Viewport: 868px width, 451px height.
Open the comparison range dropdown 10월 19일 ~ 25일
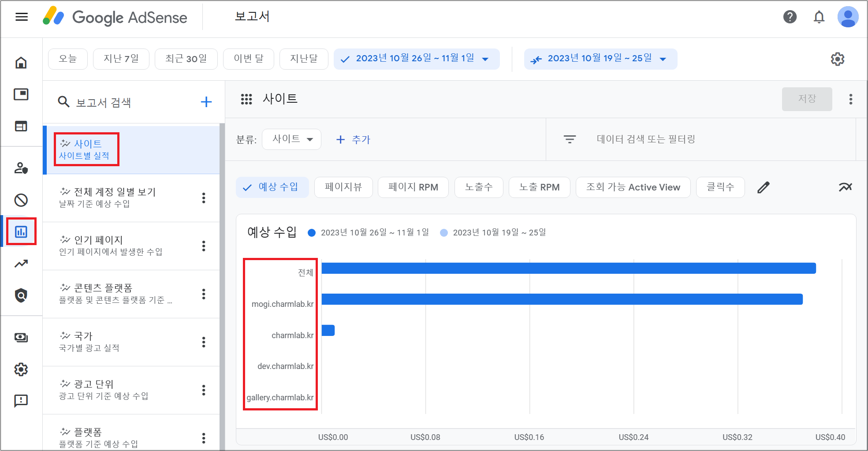[600, 59]
